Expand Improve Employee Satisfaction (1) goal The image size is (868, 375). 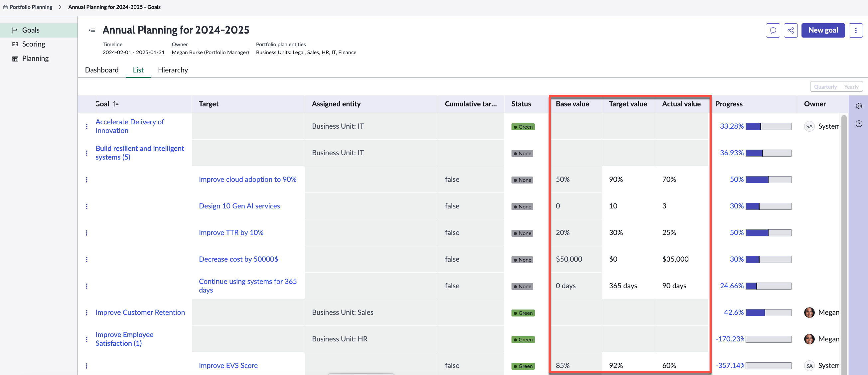pyautogui.click(x=124, y=339)
